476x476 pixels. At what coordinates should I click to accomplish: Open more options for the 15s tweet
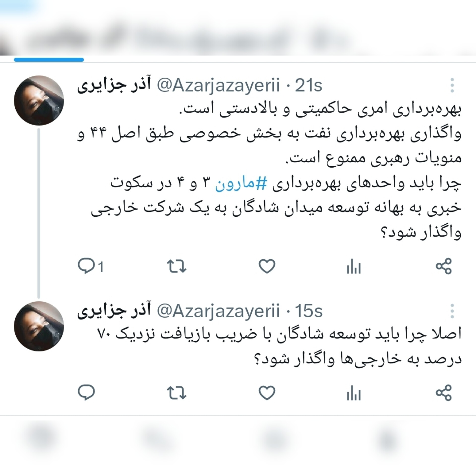(x=452, y=311)
